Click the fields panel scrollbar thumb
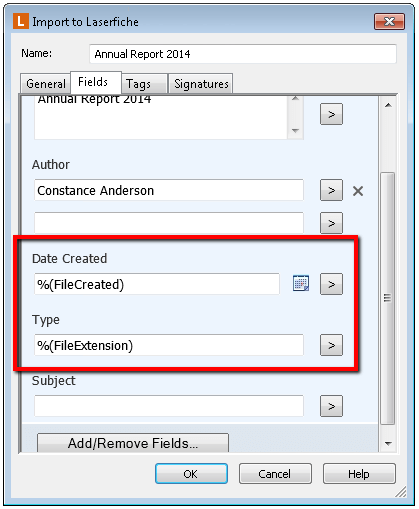The height and width of the screenshot is (509, 419). tap(387, 298)
